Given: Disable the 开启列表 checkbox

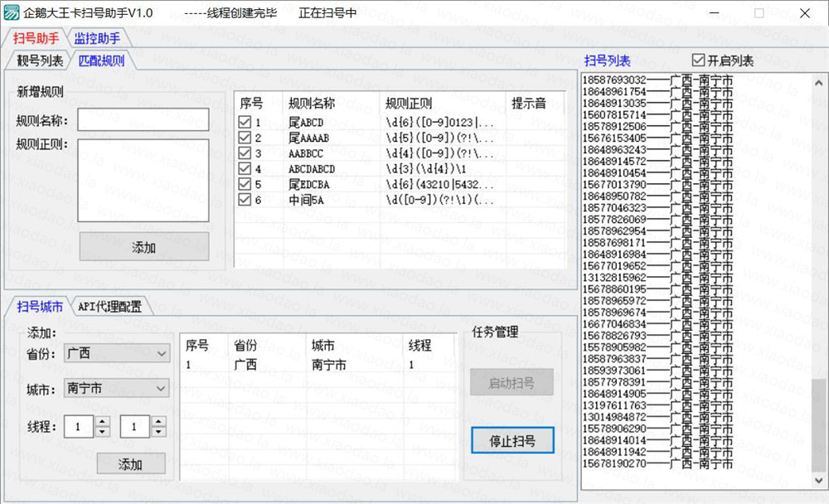Looking at the screenshot, I should pyautogui.click(x=698, y=61).
